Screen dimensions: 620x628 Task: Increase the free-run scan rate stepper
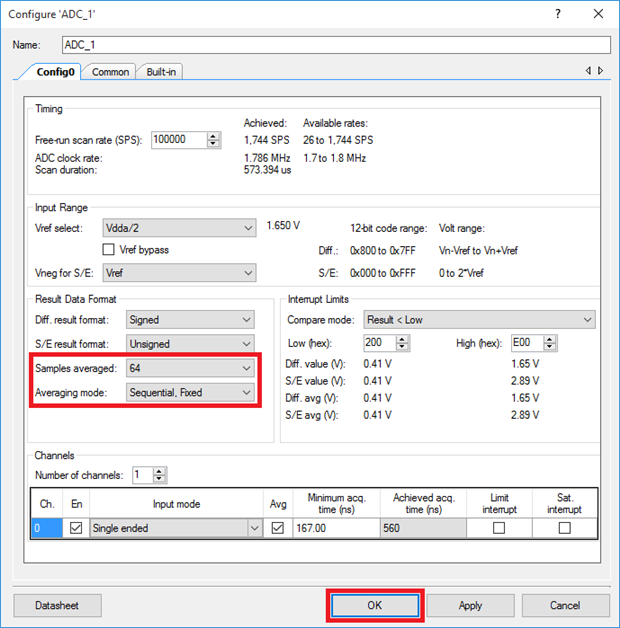click(214, 136)
